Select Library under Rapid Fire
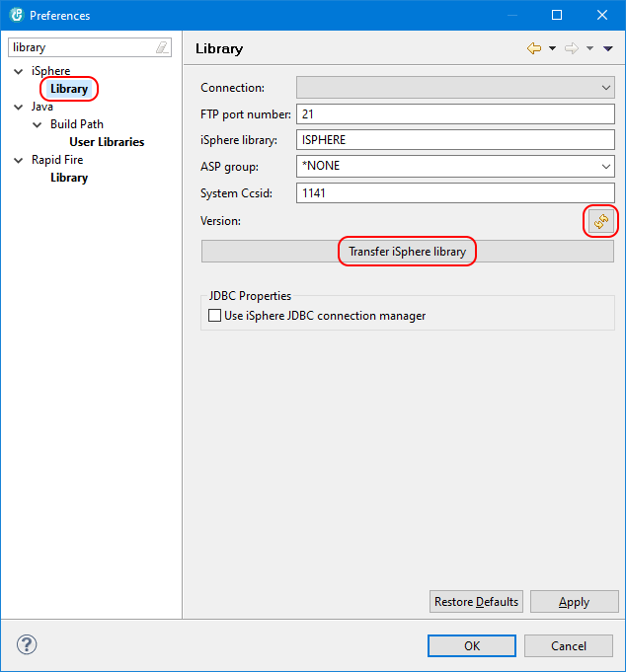This screenshot has height=672, width=626. tap(69, 178)
